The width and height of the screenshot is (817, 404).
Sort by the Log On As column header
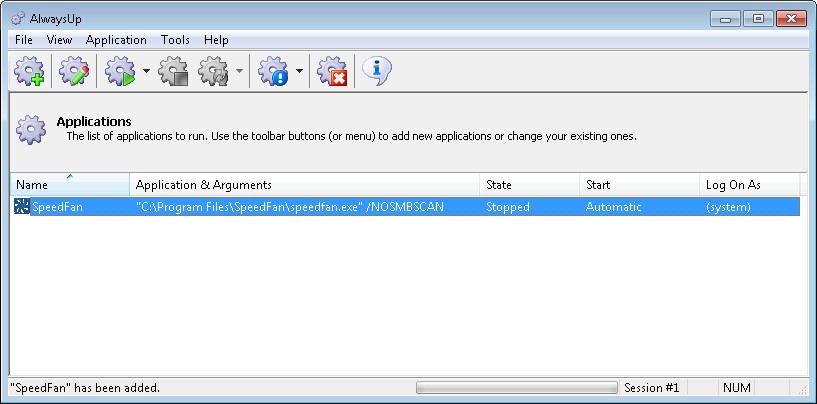coord(750,185)
